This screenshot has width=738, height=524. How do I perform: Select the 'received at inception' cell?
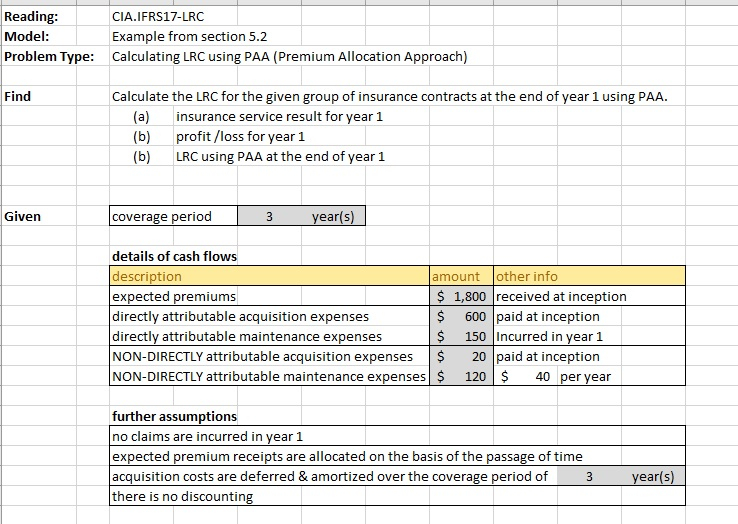tap(562, 296)
